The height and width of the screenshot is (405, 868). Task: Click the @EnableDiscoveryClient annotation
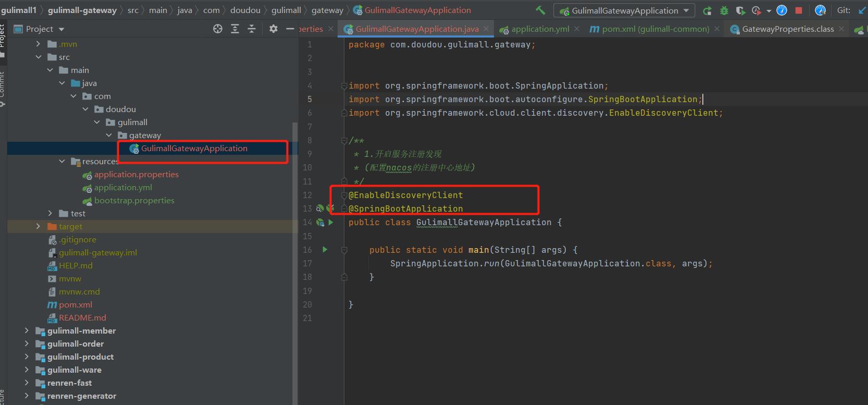click(405, 195)
